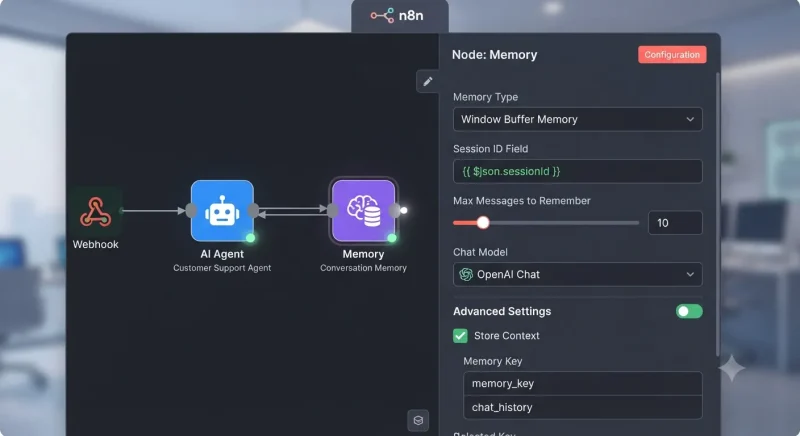Toggle the Advanced Settings switch
The width and height of the screenshot is (800, 436).
pos(689,311)
